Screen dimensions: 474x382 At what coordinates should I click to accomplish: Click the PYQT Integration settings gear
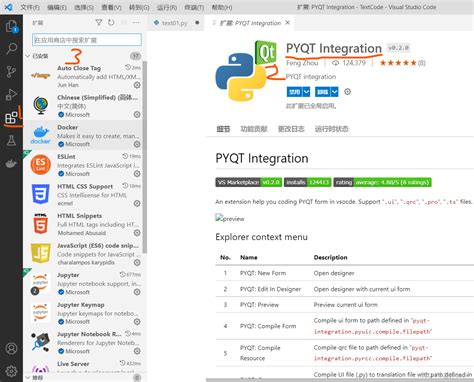click(x=347, y=92)
